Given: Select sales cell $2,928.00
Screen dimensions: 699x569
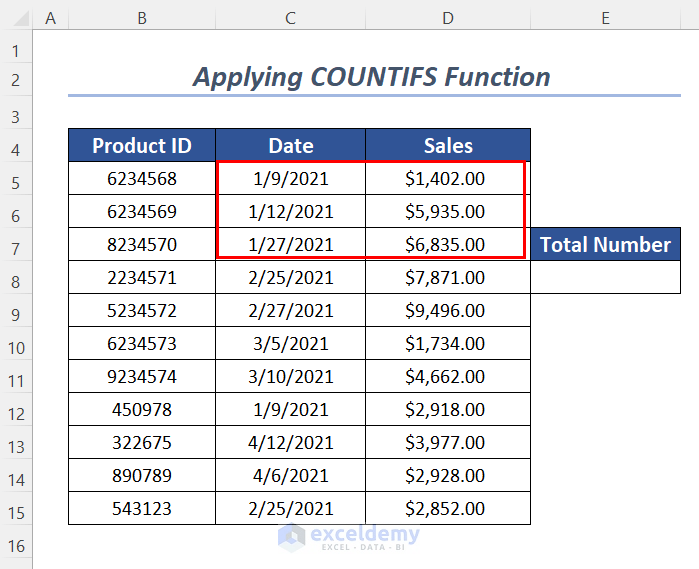Looking at the screenshot, I should click(x=448, y=475).
